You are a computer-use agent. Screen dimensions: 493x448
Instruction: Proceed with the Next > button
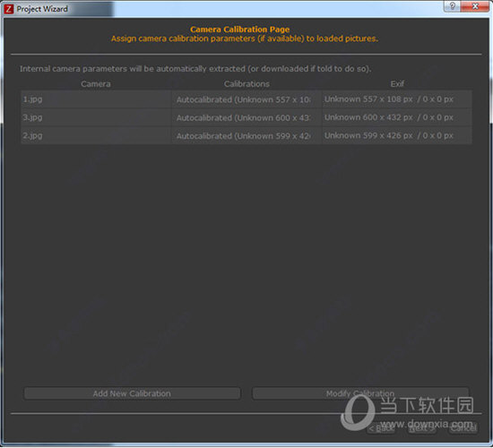(421, 428)
